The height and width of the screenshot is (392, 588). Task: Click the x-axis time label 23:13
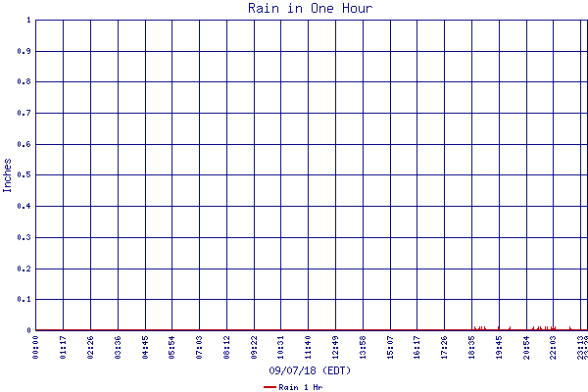click(x=580, y=347)
